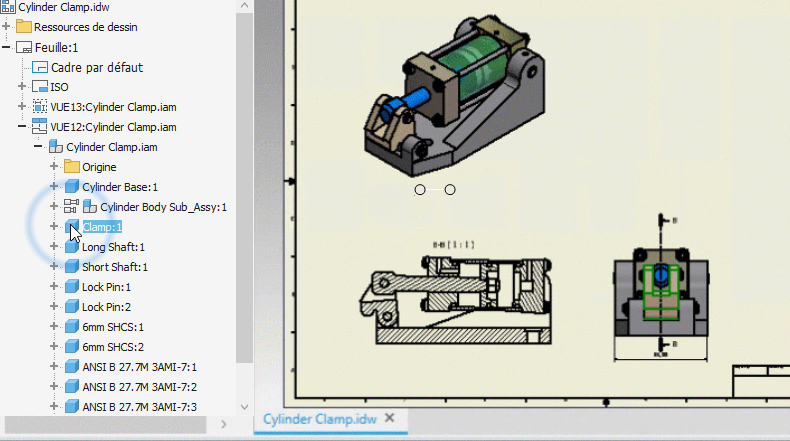Select the Cylinder Body Sub_Assy:1 label
This screenshot has width=790, height=441.
(163, 207)
